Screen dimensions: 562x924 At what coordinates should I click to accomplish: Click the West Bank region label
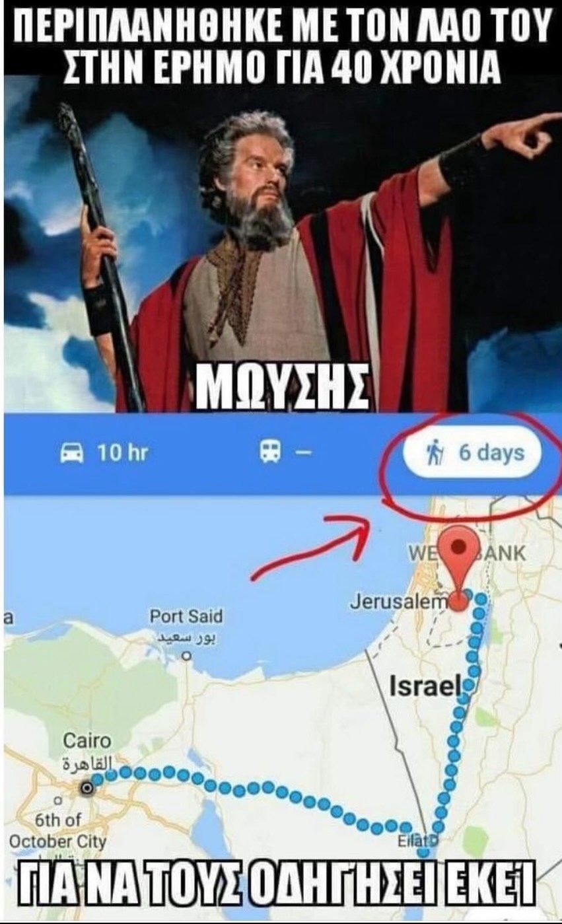(468, 553)
